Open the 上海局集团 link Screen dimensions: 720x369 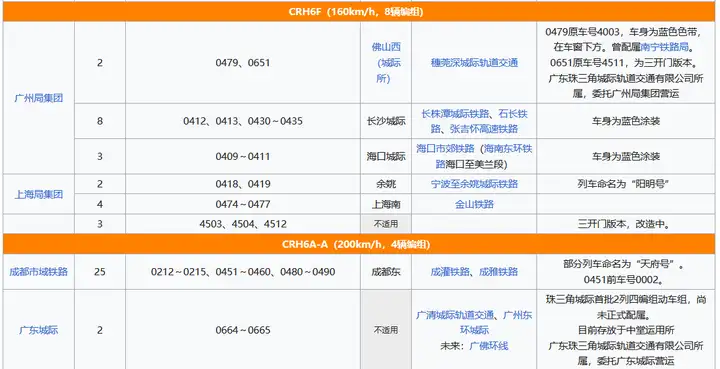39,194
